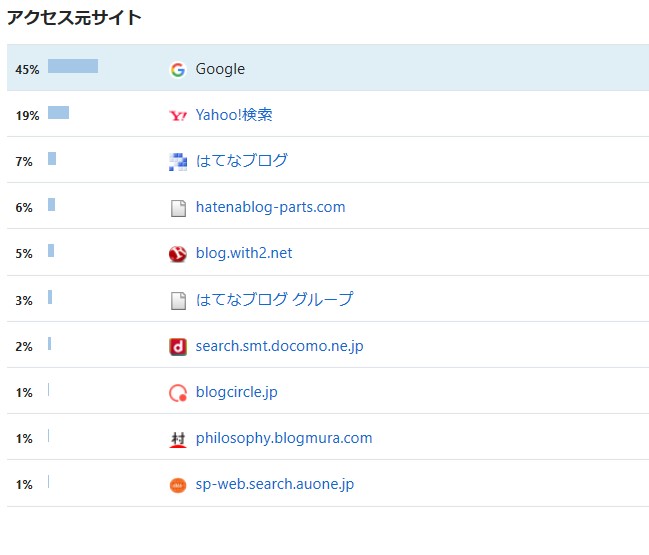This screenshot has height=555, width=649.
Task: Select the 1% next to blogcircle.jp
Action: pos(24,393)
